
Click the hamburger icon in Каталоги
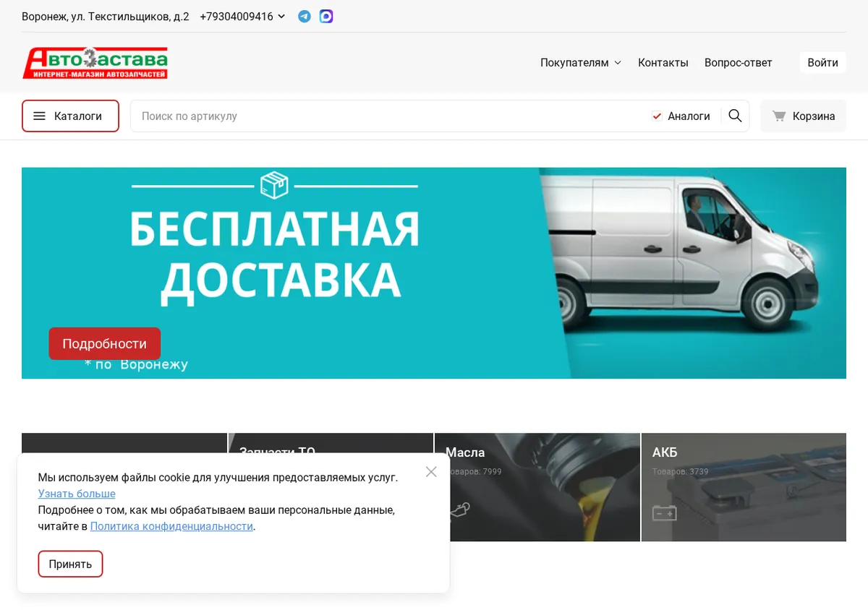pos(40,116)
